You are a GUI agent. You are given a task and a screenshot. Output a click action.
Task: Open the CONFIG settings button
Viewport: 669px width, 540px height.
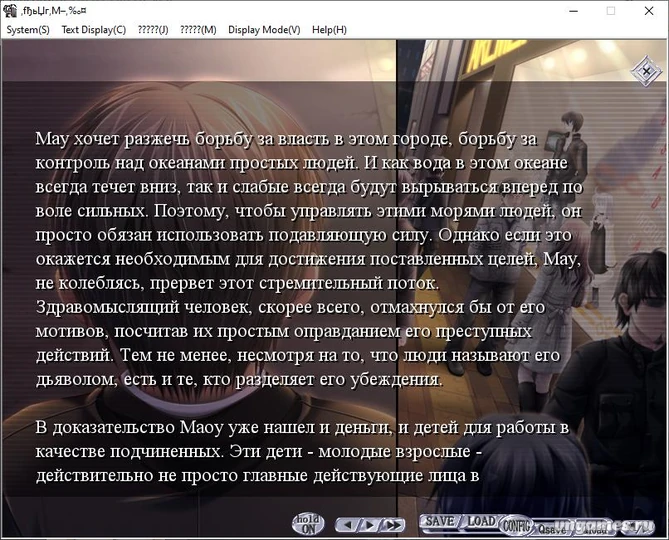[516, 525]
